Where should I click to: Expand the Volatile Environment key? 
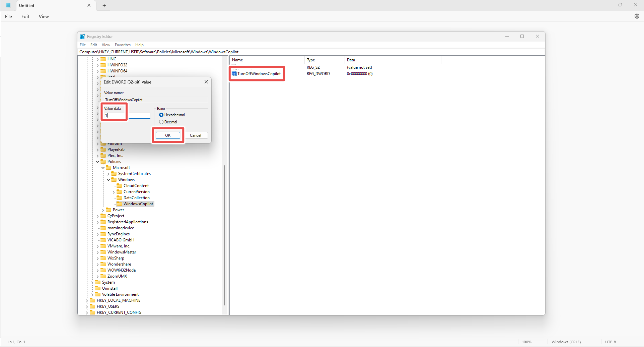(92, 294)
